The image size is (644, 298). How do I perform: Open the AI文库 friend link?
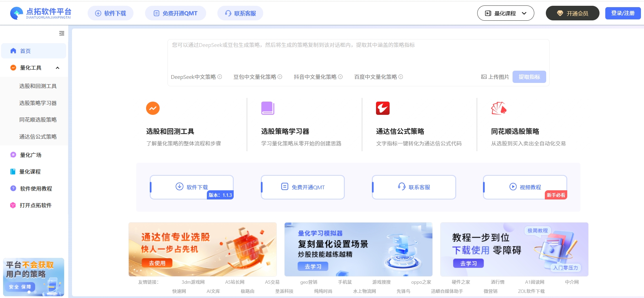point(213,291)
